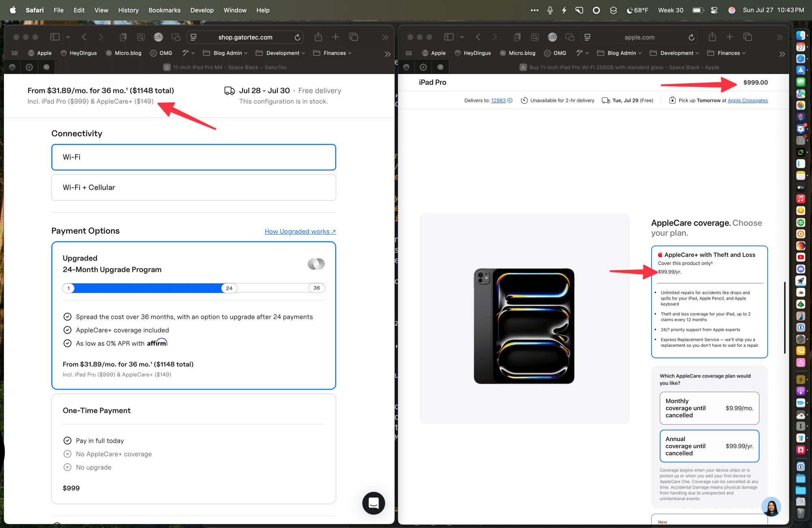Show the tab overview in apple.com window
This screenshot has width=812, height=528.
747,37
